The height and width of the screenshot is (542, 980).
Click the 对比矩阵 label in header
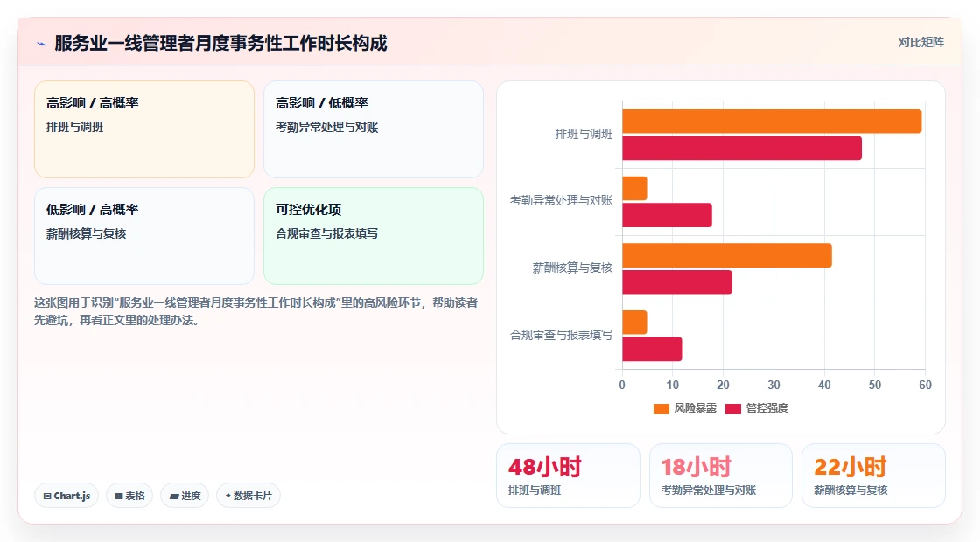920,43
